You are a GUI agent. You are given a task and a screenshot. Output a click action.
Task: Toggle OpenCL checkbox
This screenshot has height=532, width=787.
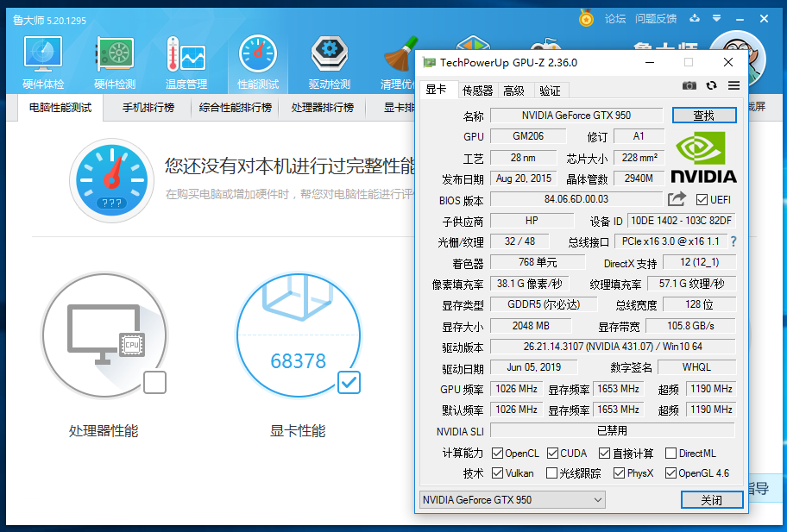pos(497,454)
